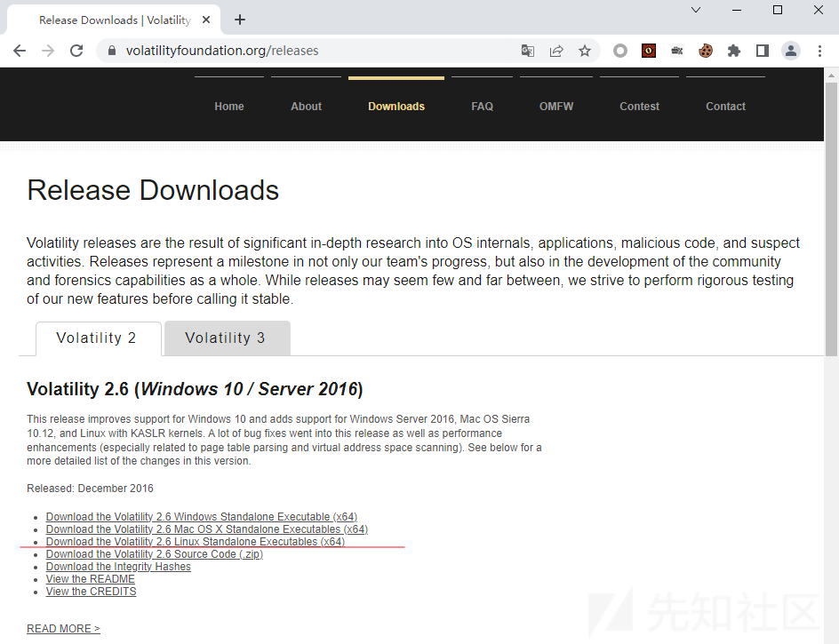Open the Contact nav item

pos(725,107)
